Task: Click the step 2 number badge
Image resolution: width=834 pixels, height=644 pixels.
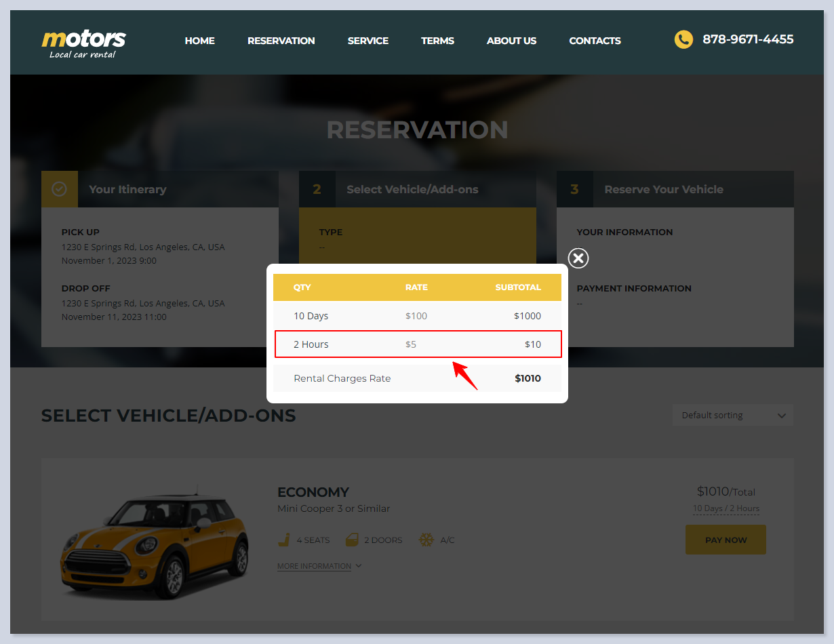Action: click(x=317, y=189)
